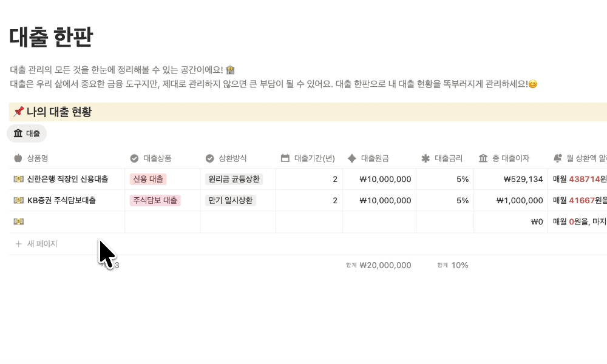Open the 합계 ₩20,000,000 calculation footer
The width and height of the screenshot is (607, 364).
(379, 265)
